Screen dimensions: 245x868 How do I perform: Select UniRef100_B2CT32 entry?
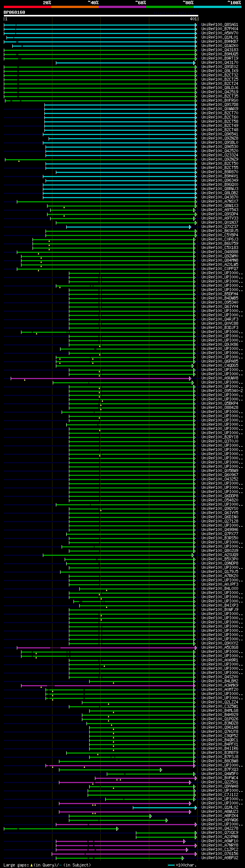[220, 75]
